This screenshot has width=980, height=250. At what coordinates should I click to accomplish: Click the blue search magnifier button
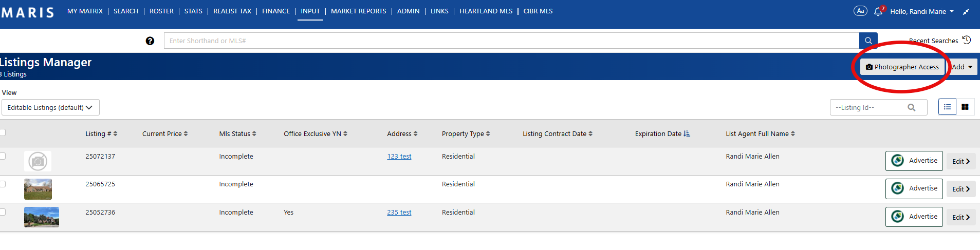[x=868, y=41]
